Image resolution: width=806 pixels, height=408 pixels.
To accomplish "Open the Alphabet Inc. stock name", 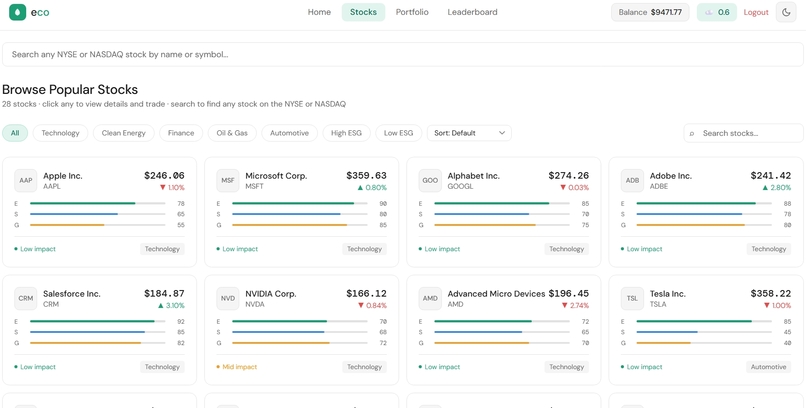I will 473,176.
